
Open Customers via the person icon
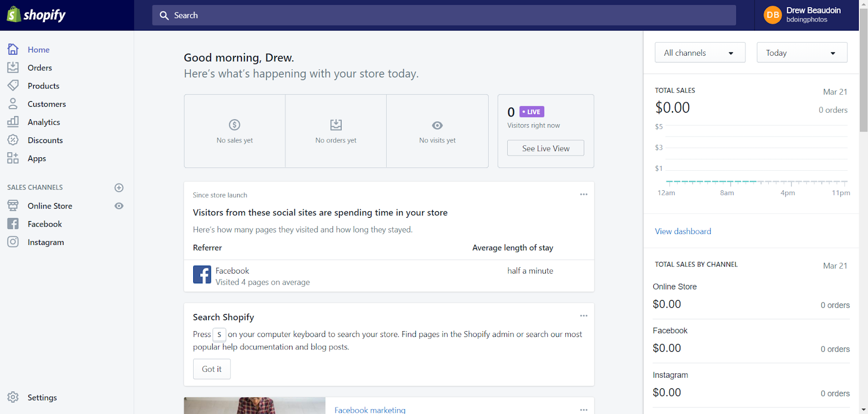tap(13, 104)
